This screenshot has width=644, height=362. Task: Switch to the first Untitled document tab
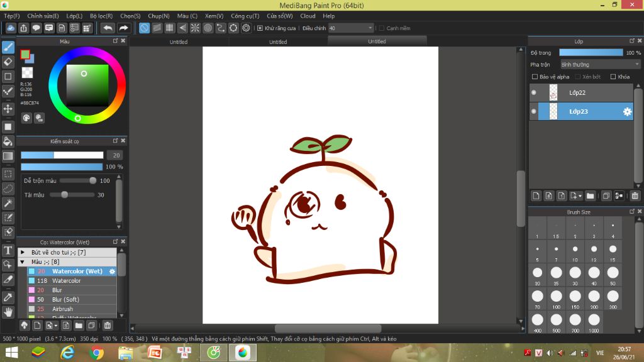(x=179, y=41)
